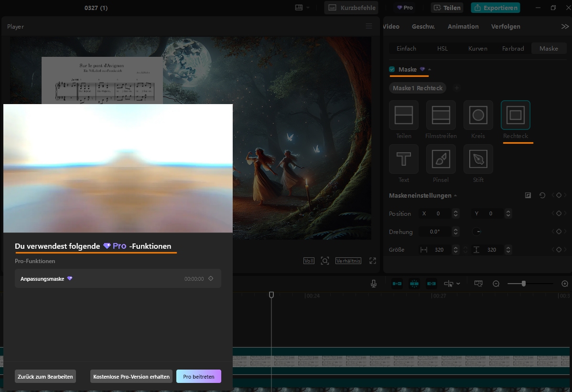Click the invert mask icon in Maskeneinstellungen
This screenshot has height=392, width=572.
(x=528, y=195)
